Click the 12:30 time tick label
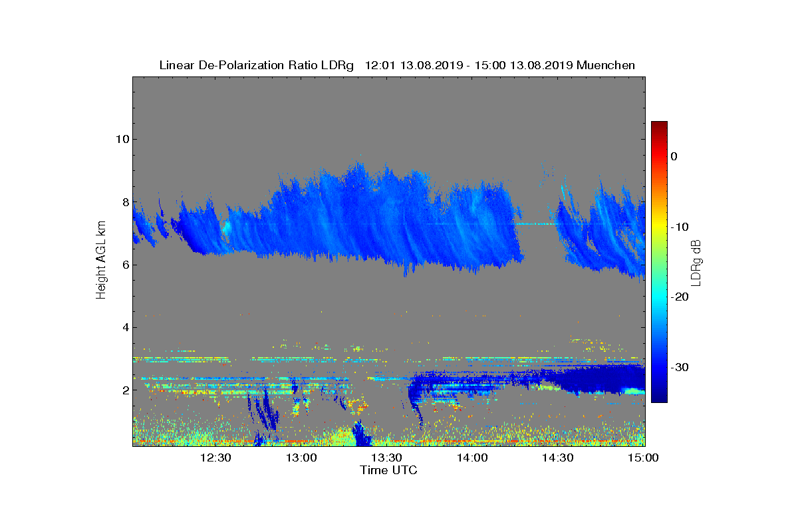 coord(215,458)
